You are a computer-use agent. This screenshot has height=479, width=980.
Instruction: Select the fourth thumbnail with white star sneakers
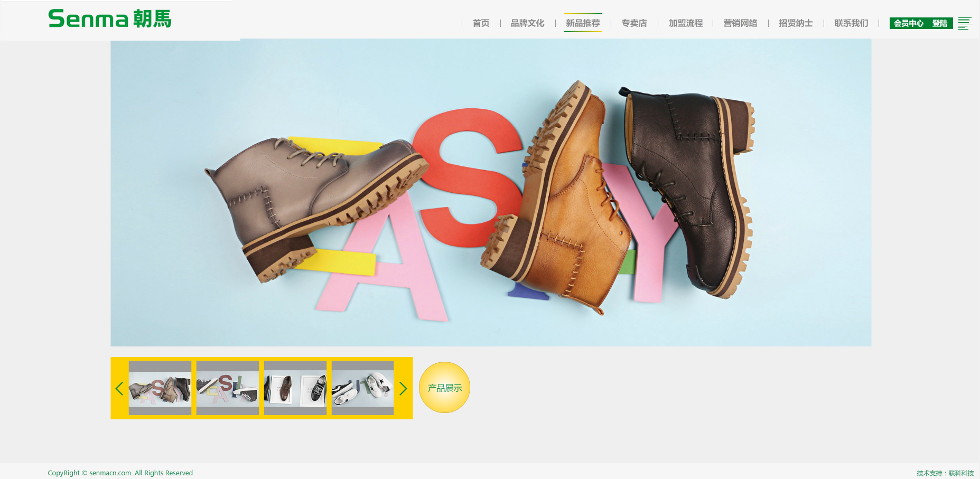point(363,388)
